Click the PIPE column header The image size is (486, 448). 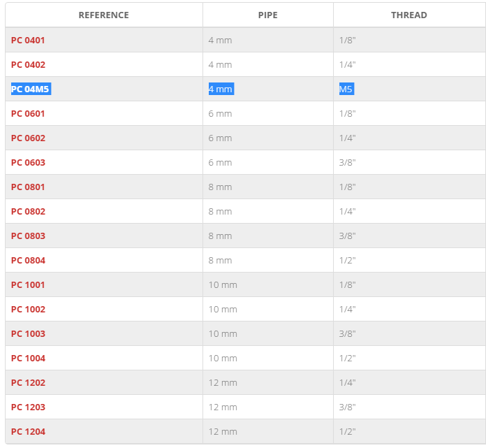click(268, 15)
